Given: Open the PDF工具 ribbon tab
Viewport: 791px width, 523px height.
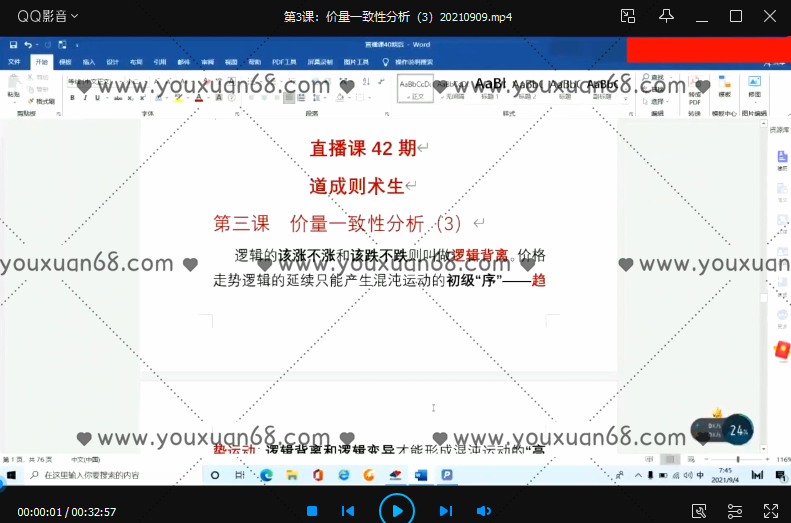Looking at the screenshot, I should click(x=284, y=62).
